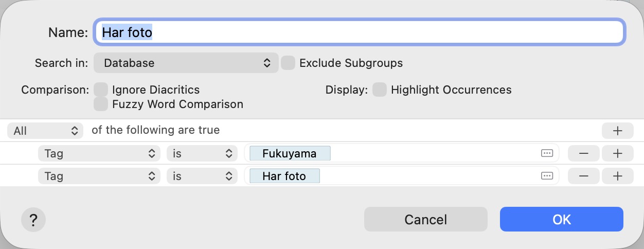
Task: Add a condition after the Har foto row
Action: pos(617,176)
